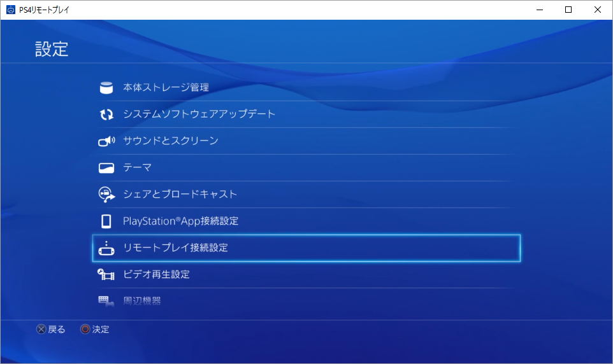Select highlighted リモートプレイ接続設定 entry

click(306, 248)
